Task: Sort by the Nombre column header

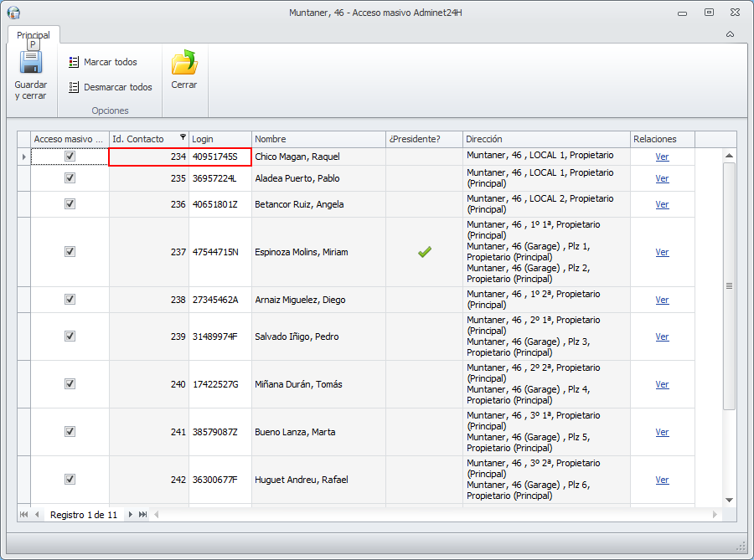Action: [318, 139]
